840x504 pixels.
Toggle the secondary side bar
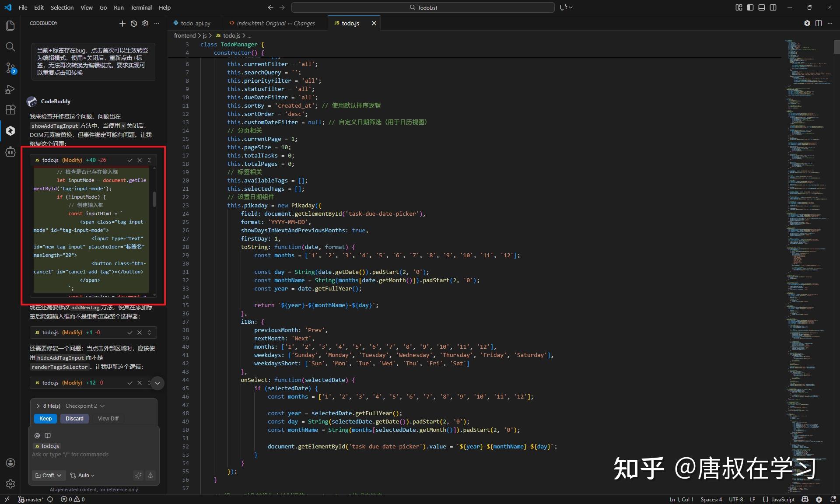773,7
